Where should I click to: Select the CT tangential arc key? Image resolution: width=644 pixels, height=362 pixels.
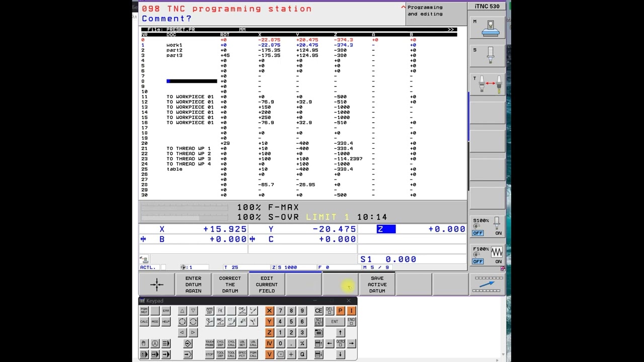(x=231, y=322)
